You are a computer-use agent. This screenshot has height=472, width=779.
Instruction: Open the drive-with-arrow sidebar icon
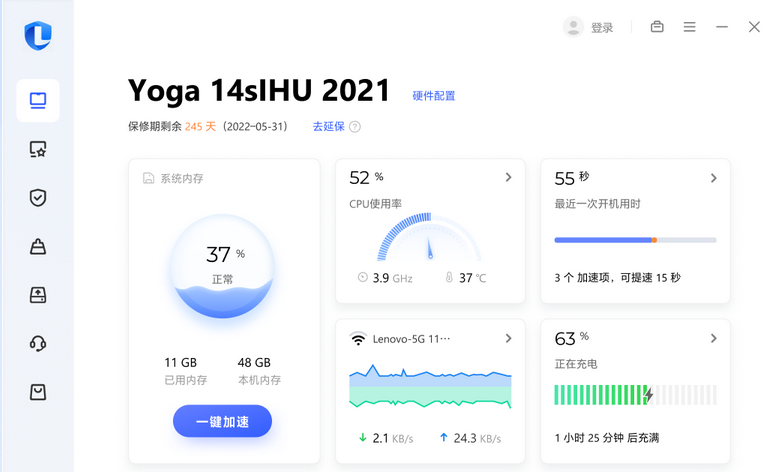[38, 295]
